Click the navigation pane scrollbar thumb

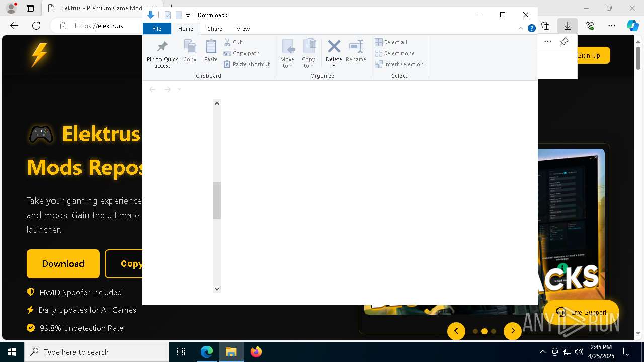click(x=217, y=201)
